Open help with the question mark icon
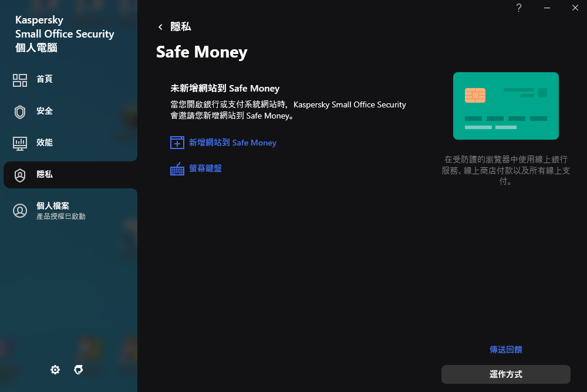 (x=519, y=8)
